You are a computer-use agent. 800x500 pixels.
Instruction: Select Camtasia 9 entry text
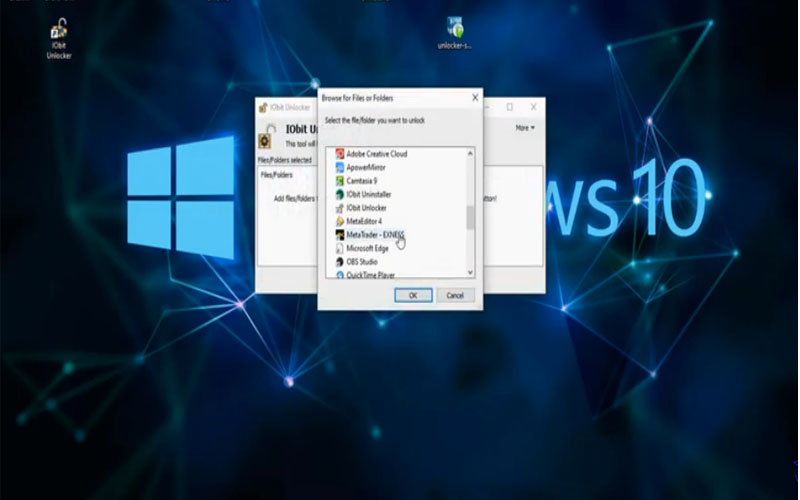[x=362, y=181]
